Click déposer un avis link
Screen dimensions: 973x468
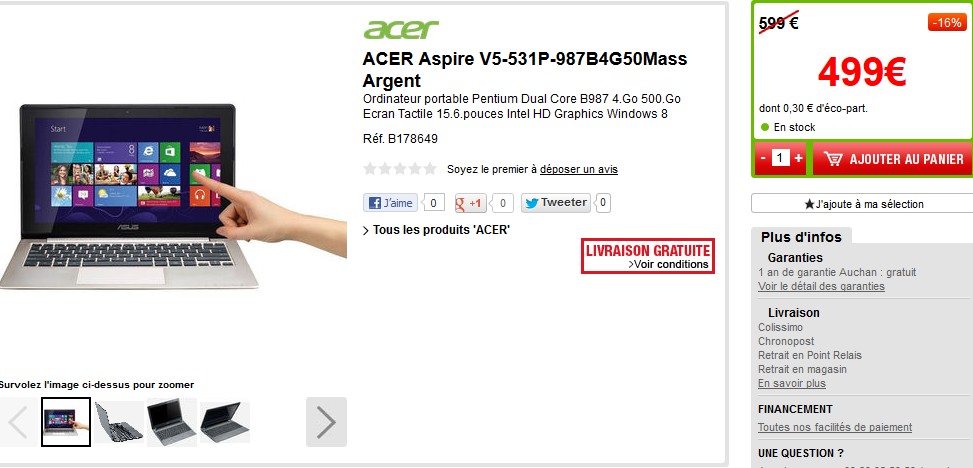579,169
